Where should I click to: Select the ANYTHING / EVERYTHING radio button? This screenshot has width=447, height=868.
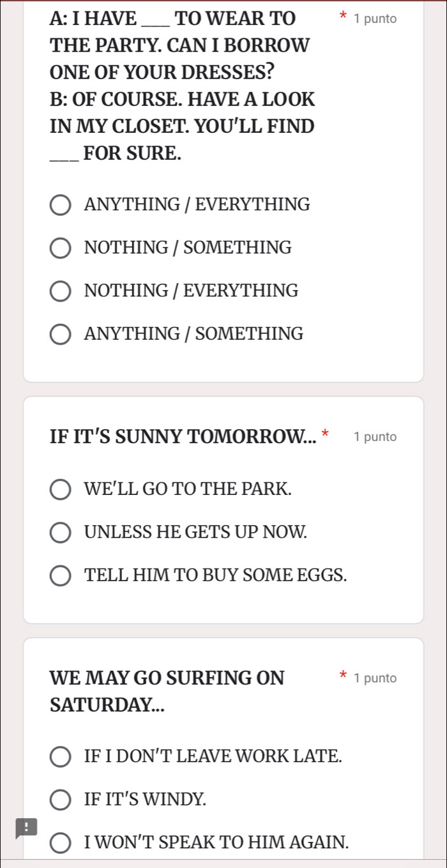(x=61, y=206)
